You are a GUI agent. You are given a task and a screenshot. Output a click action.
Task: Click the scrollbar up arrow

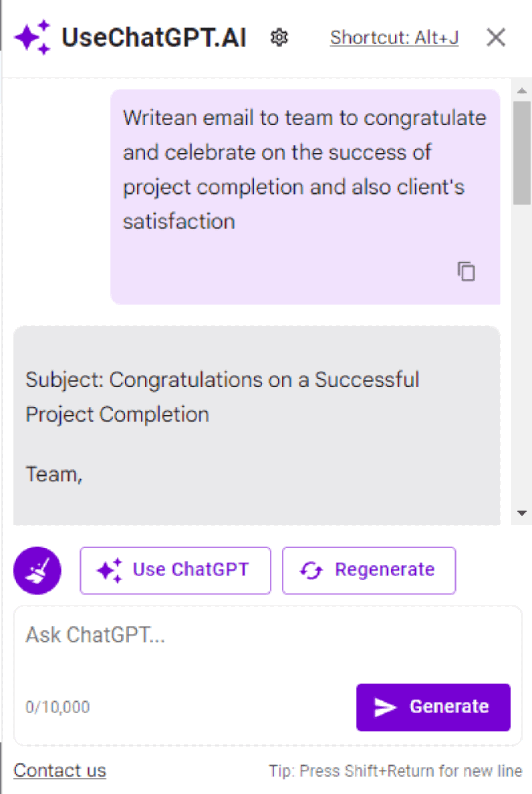pyautogui.click(x=522, y=90)
